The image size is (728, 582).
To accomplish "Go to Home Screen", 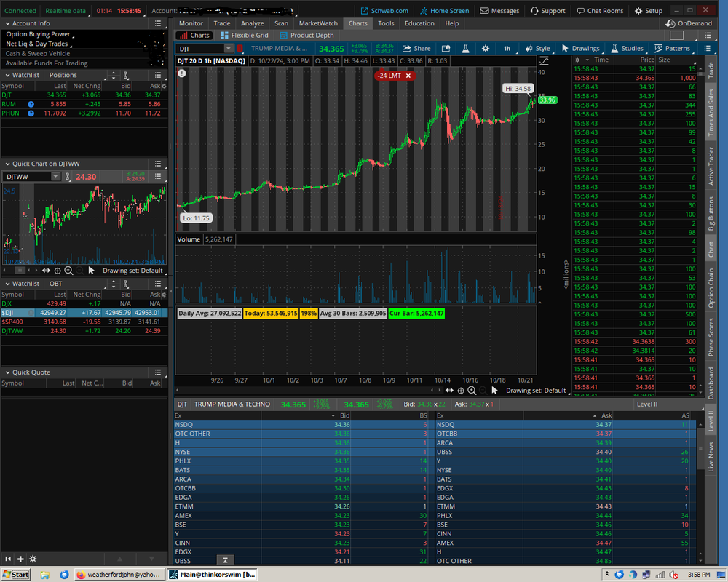I will (x=445, y=11).
